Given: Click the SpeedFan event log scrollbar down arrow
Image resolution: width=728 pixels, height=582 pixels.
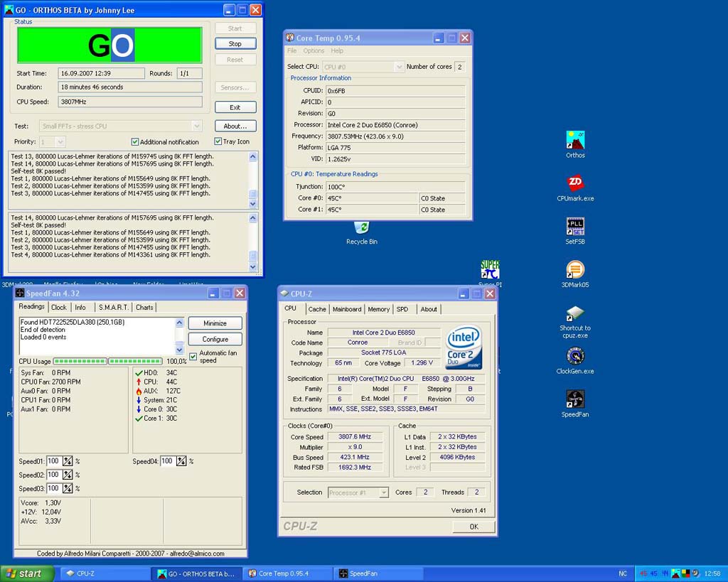Looking at the screenshot, I should [180, 350].
